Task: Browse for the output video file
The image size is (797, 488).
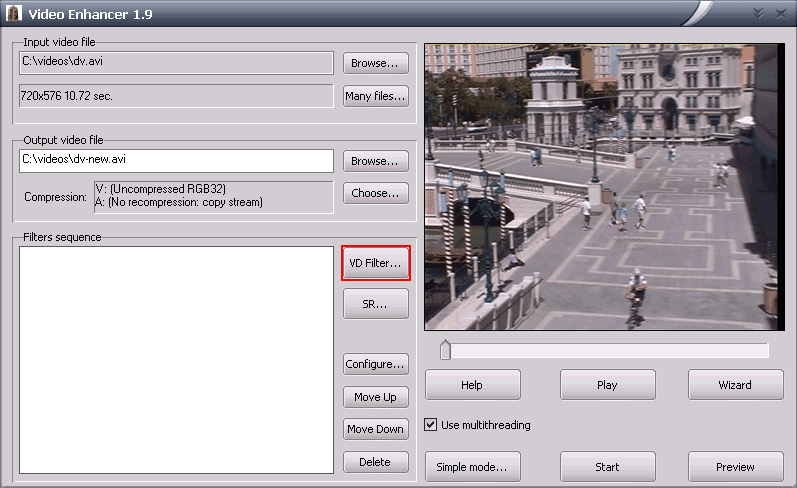Action: [x=375, y=161]
